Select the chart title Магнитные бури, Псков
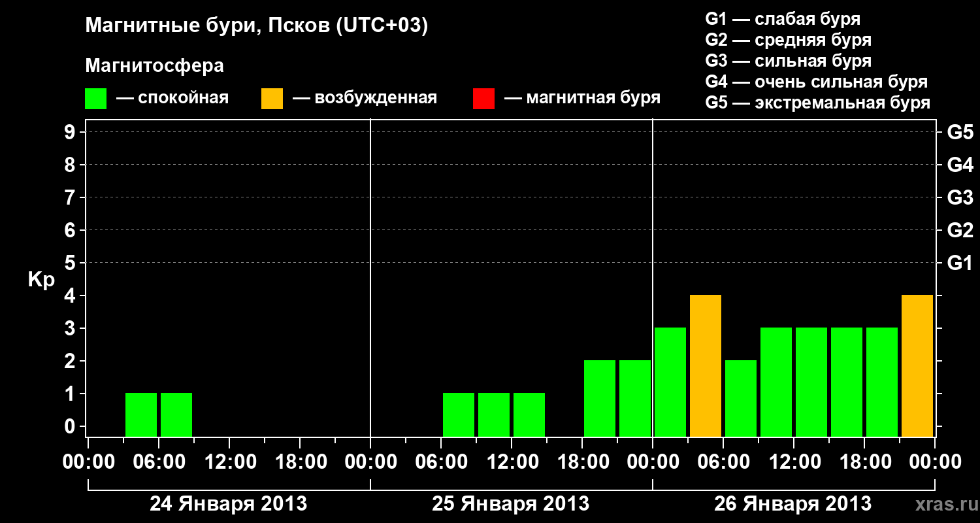Screen dimensions: 980x523 click(257, 26)
